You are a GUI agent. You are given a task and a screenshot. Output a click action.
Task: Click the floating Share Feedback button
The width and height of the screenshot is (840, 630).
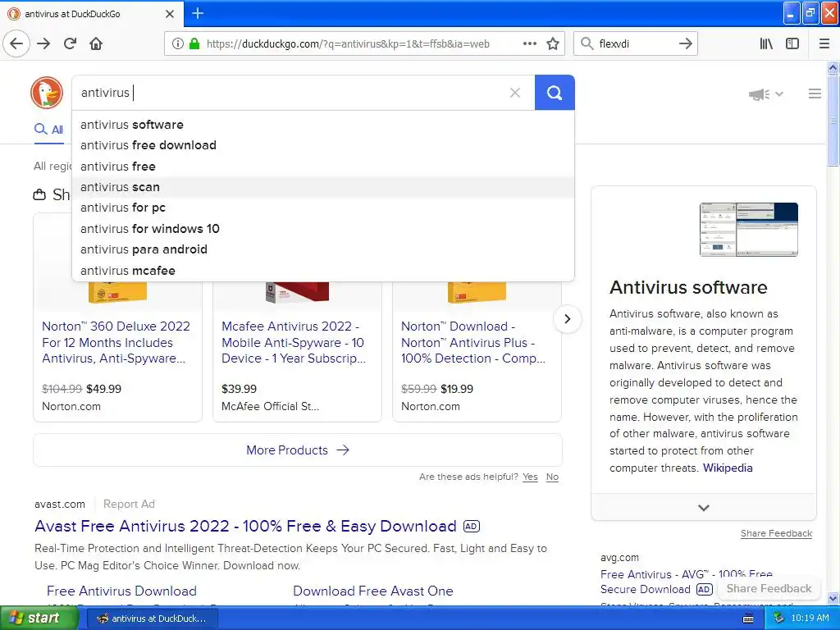[769, 588]
